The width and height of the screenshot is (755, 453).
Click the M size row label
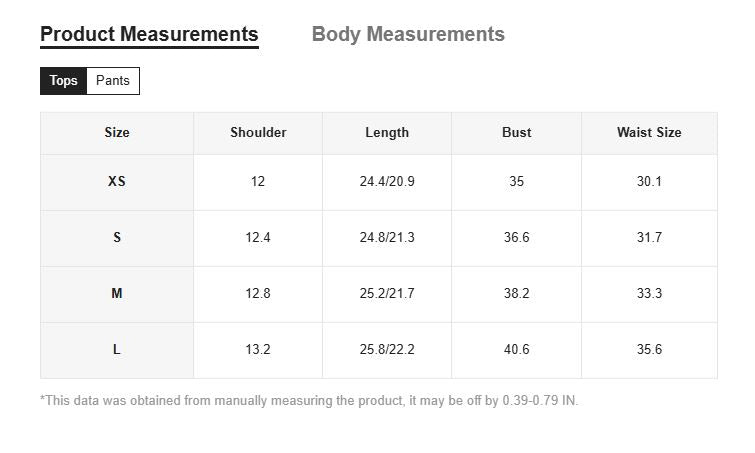tap(117, 294)
